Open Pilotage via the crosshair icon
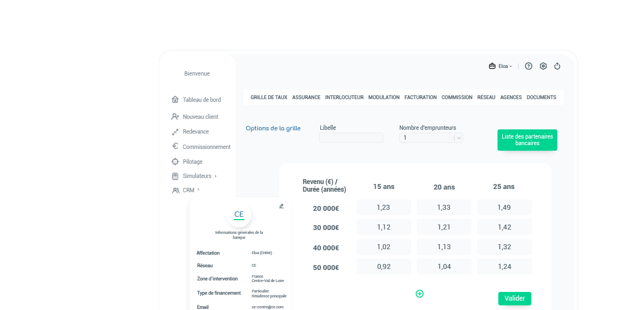 coord(175,162)
